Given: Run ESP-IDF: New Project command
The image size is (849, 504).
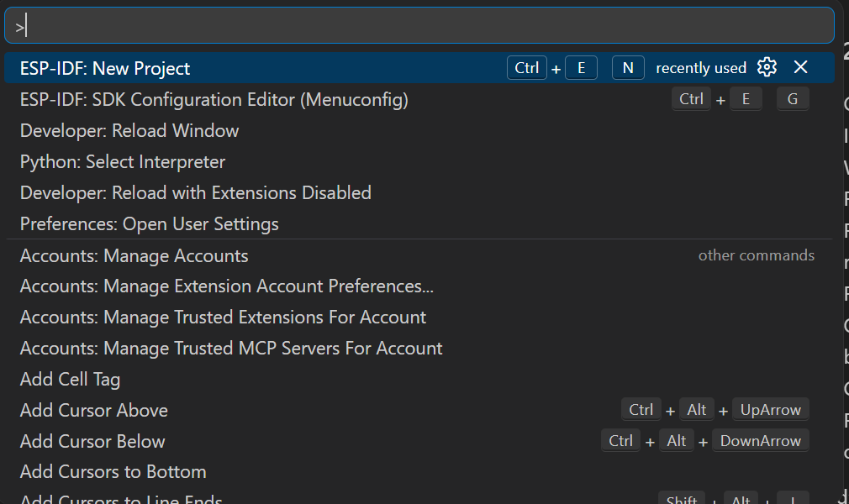Looking at the screenshot, I should [419, 68].
